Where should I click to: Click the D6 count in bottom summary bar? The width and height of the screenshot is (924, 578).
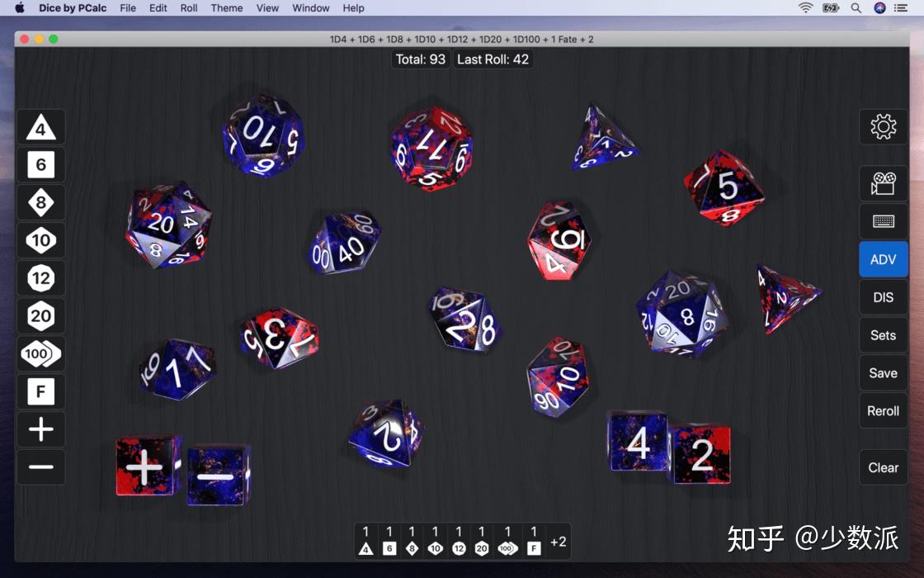389,541
